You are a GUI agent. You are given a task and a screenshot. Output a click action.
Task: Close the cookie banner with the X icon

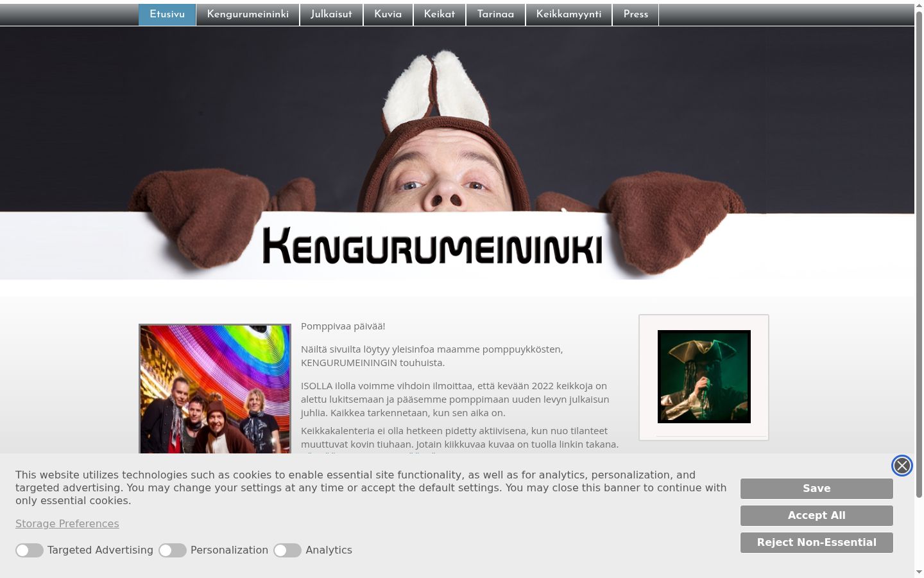pos(902,466)
